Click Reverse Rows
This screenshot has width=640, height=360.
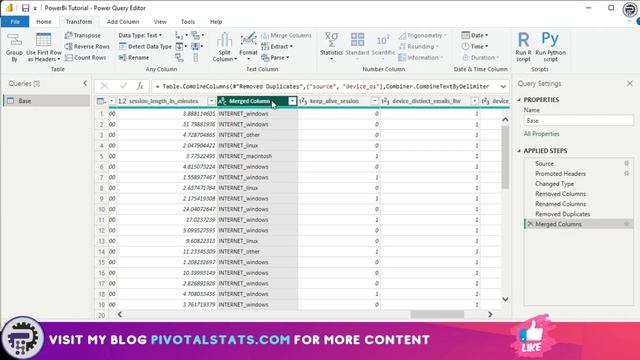pyautogui.click(x=87, y=47)
